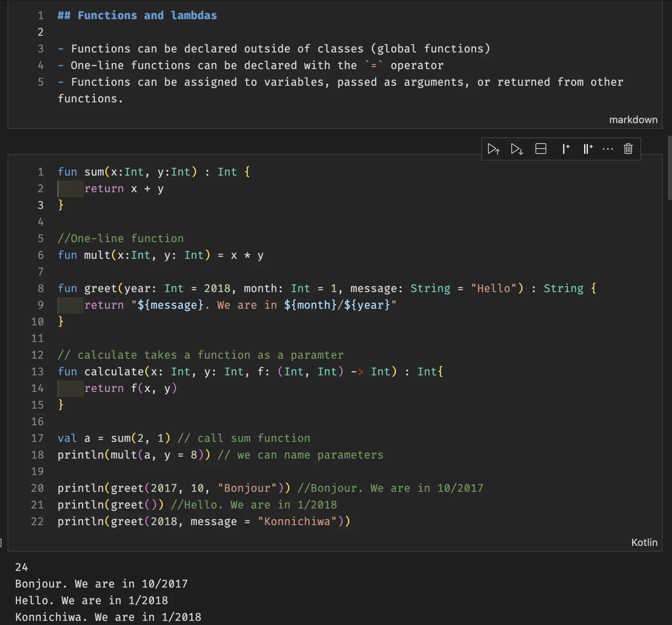Viewport: 672px width, 625px height.
Task: Click the '//One-line function' comment
Action: (121, 238)
